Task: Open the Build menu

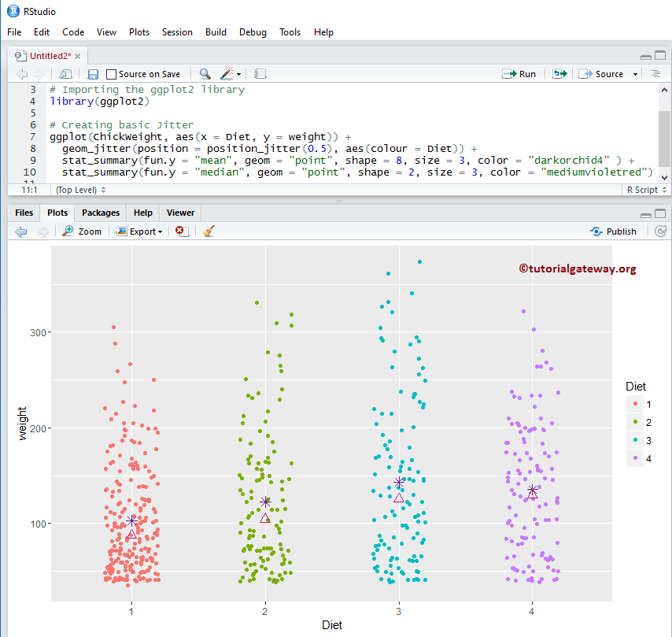Action: tap(216, 32)
